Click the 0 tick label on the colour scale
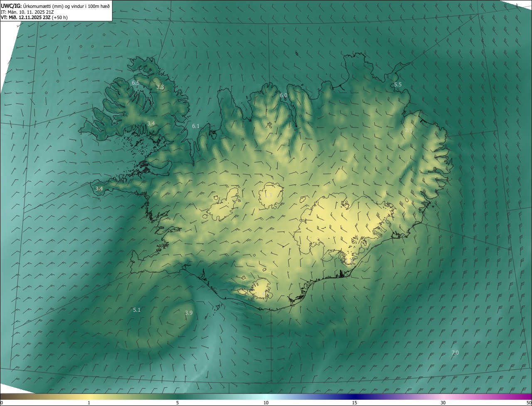532x406 pixels. (2, 403)
